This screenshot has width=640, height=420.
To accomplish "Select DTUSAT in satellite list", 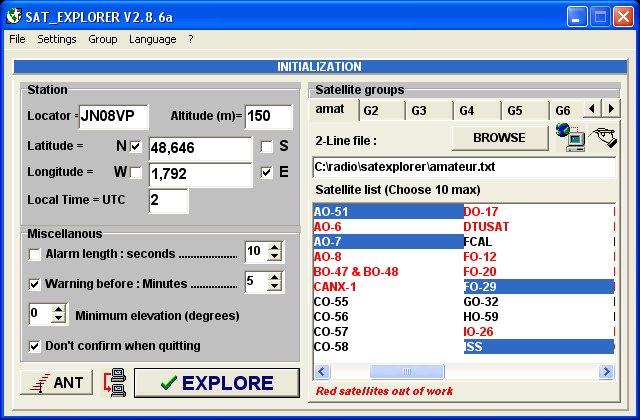I will click(539, 227).
